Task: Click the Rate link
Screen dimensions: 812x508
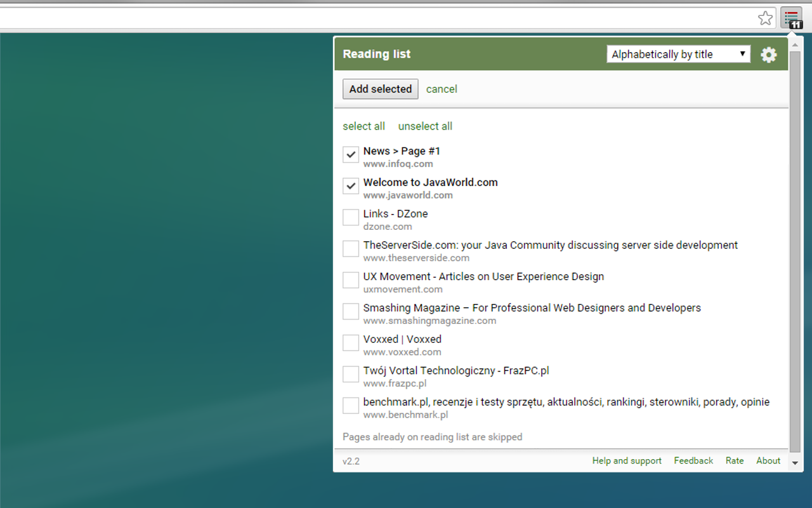Action: pyautogui.click(x=735, y=461)
